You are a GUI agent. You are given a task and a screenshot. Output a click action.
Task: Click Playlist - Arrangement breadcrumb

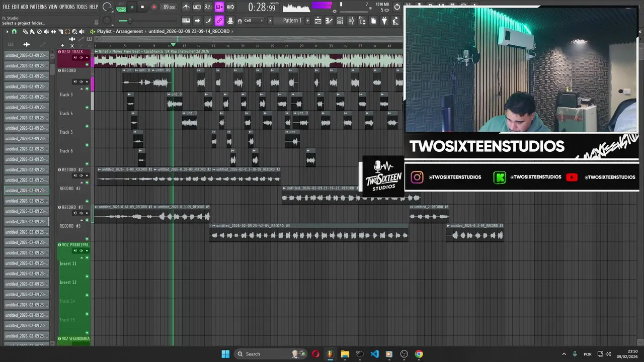(x=120, y=31)
